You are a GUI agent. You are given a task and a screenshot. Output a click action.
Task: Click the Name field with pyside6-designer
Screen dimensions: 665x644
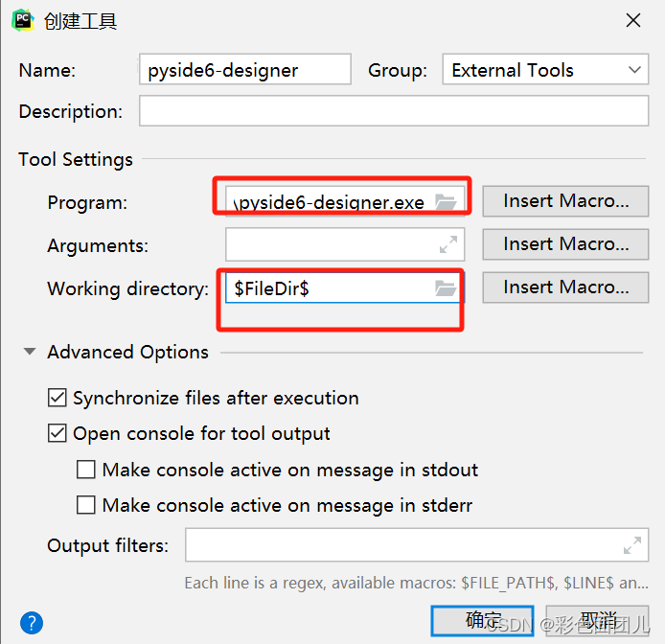(245, 69)
